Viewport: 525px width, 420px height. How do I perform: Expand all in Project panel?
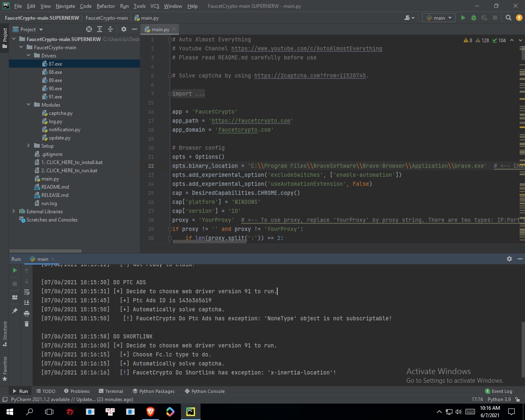[100, 29]
